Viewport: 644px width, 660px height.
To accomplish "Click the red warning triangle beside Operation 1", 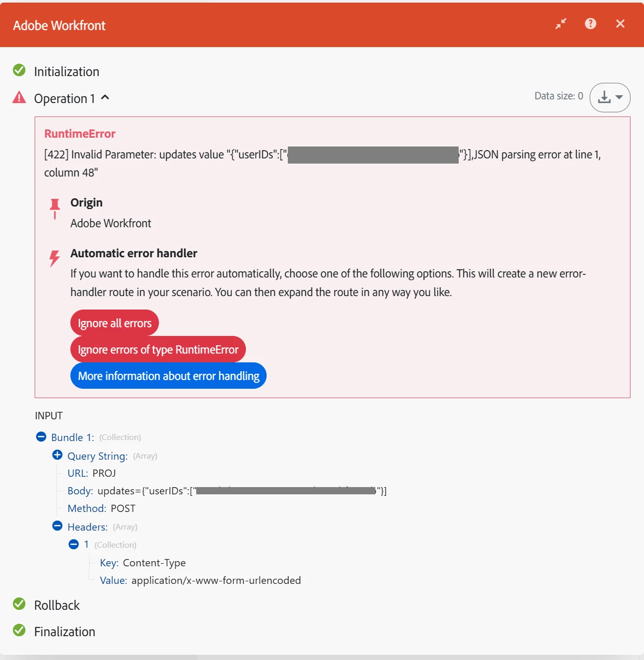I will tap(19, 97).
